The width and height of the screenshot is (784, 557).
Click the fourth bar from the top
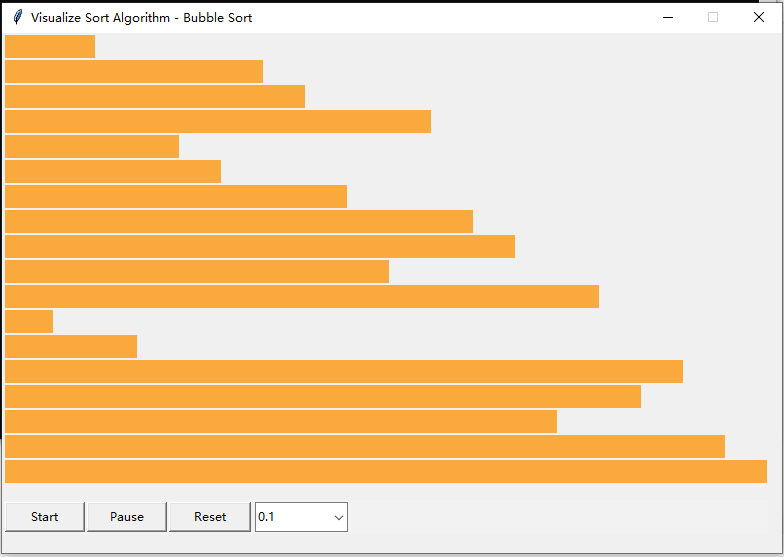tap(217, 122)
